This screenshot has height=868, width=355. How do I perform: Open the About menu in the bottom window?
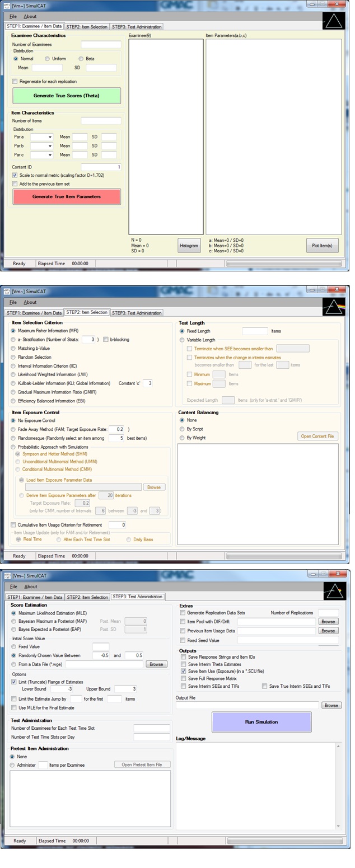[30, 587]
